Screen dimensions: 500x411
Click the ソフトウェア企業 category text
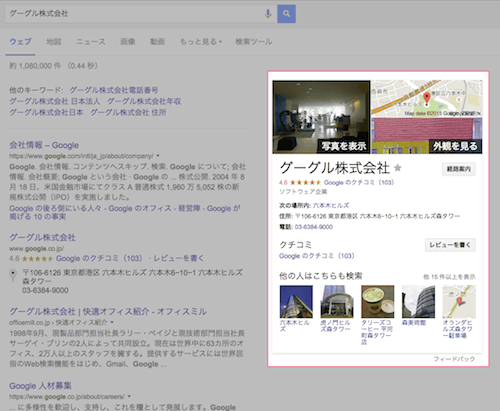point(303,192)
